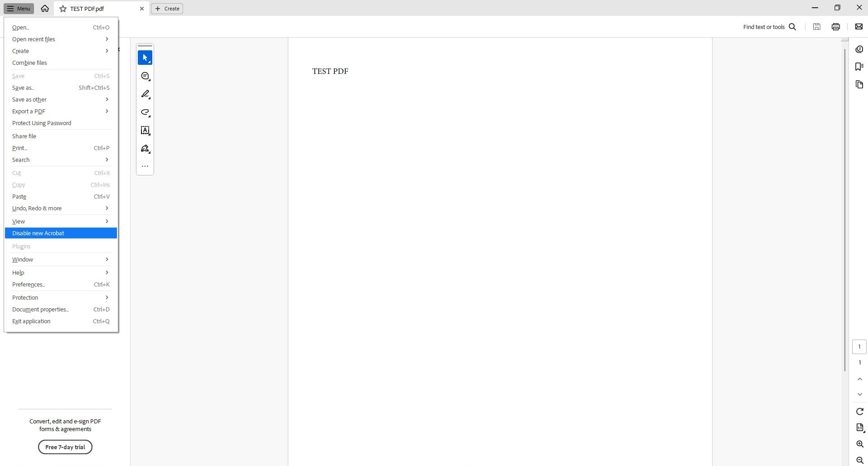Open the Page thumbnails panel icon
Image resolution: width=868 pixels, height=466 pixels.
tap(859, 84)
